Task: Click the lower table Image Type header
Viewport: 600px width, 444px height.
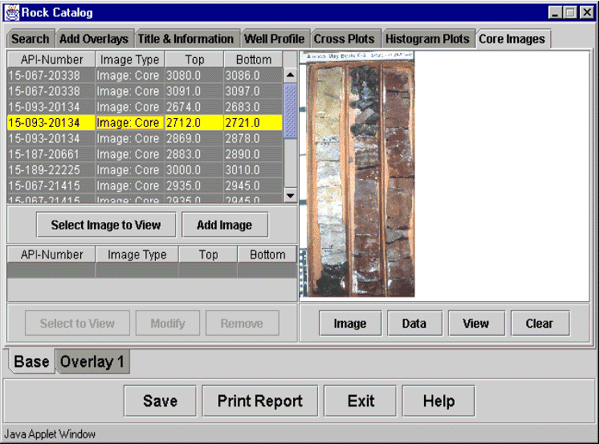Action: tap(137, 255)
